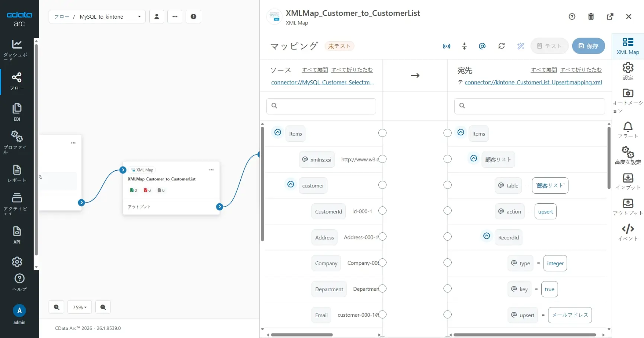
Task: Open the Report sidebar section
Action: [x=17, y=174]
